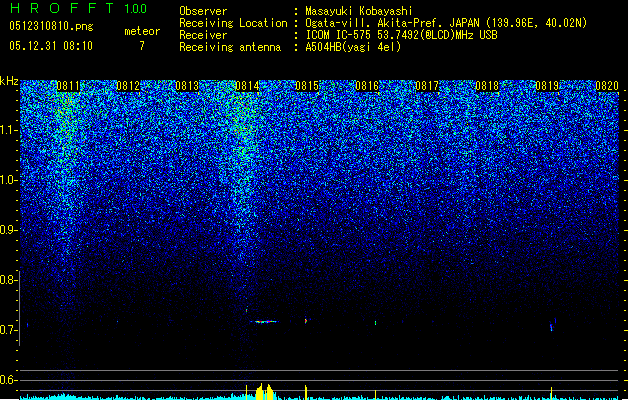Click the 1.1 kHz axis tick label
The width and height of the screenshot is (629, 400).
[x=7, y=130]
